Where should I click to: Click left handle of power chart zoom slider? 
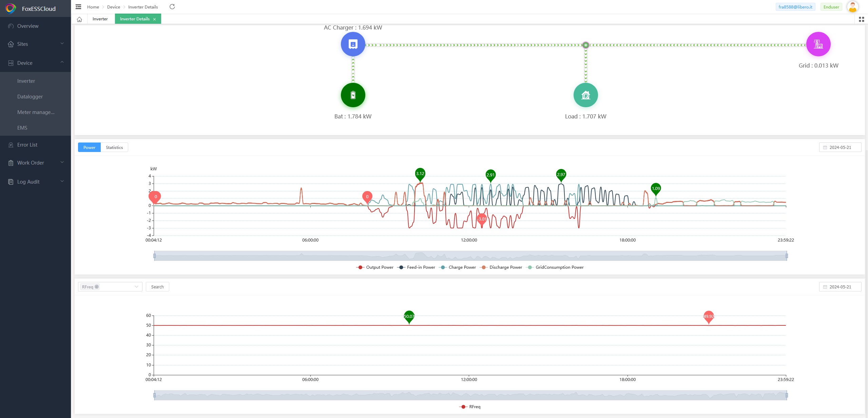pyautogui.click(x=155, y=256)
